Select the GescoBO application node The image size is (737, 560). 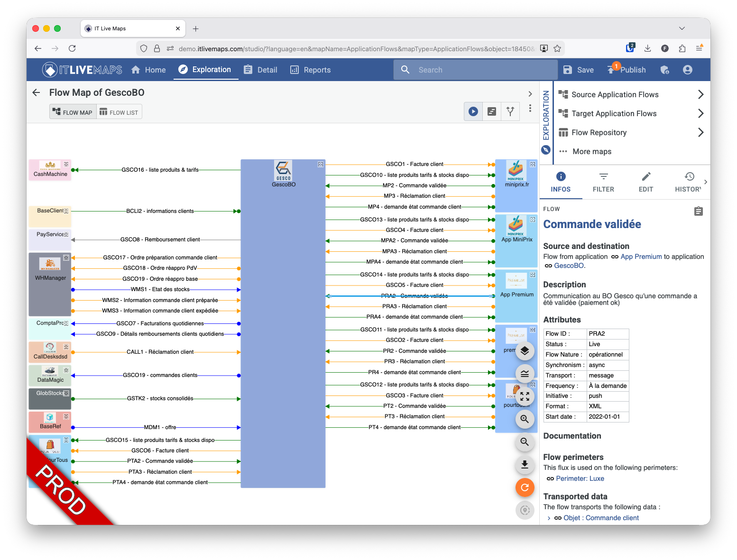(283, 173)
